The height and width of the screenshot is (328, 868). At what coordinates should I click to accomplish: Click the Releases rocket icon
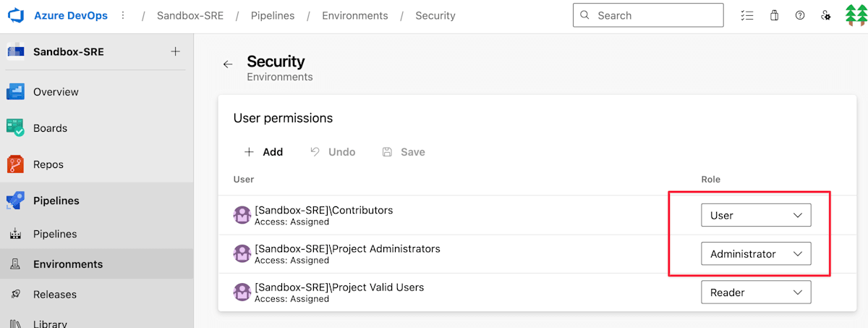(x=16, y=295)
